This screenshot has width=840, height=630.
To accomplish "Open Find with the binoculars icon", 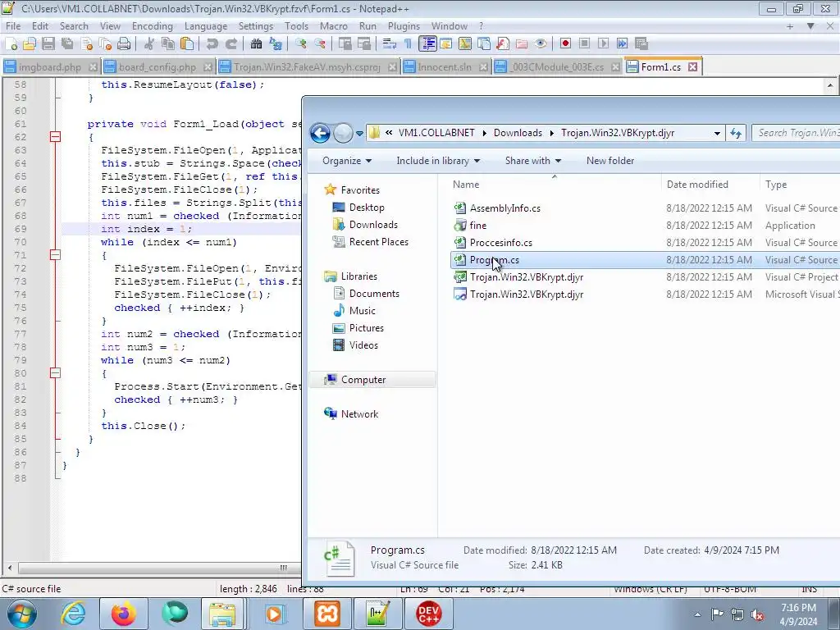I will (x=256, y=44).
